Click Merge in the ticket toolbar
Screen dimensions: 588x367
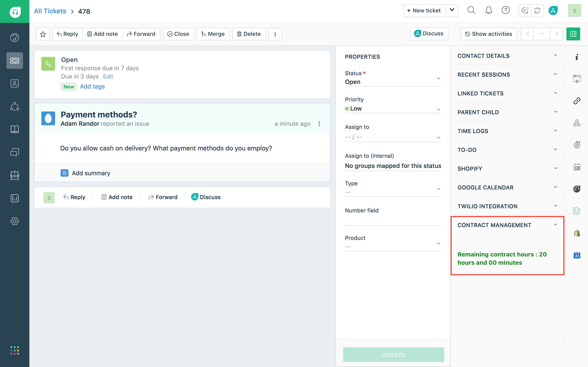213,34
